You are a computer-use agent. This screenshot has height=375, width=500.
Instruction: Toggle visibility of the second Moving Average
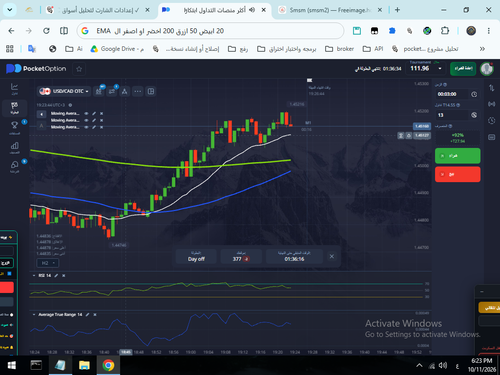(86, 120)
